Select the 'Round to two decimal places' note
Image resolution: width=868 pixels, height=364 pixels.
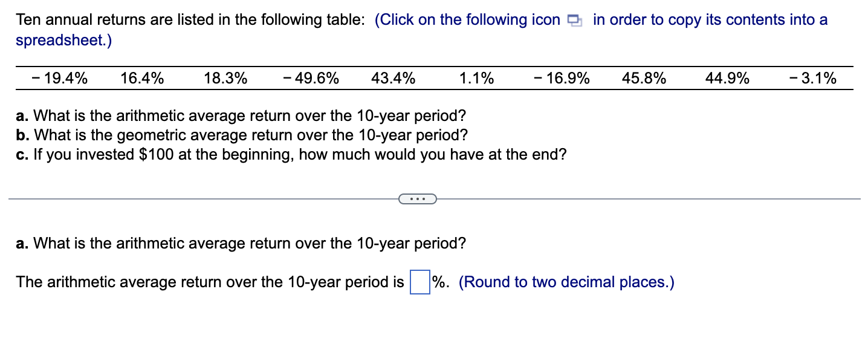point(567,282)
